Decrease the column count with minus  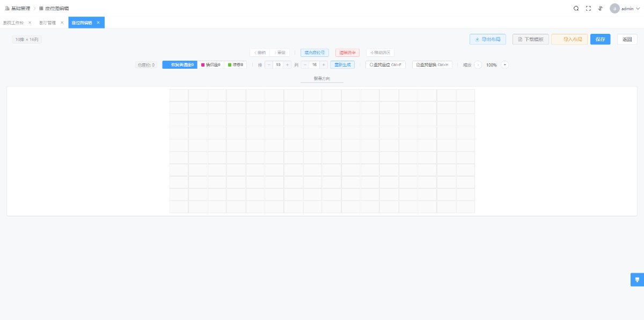(x=305, y=65)
